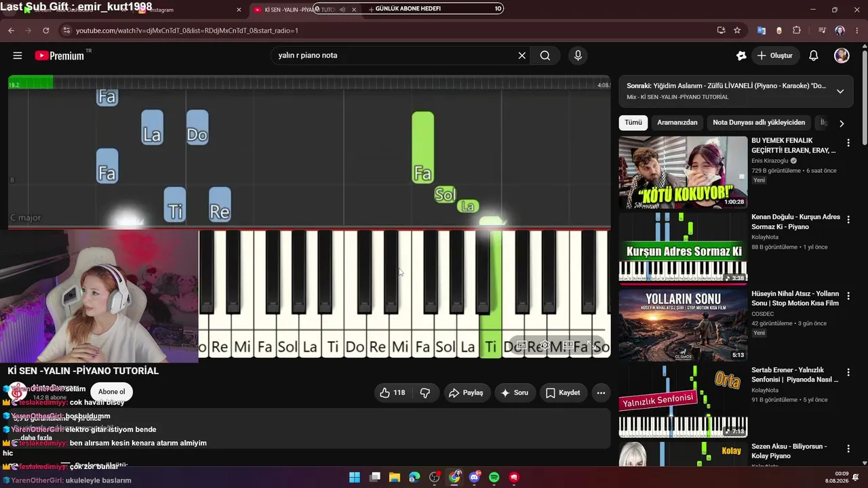Image resolution: width=868 pixels, height=488 pixels.
Task: Open options for Kurşun Adres Sormaz Ki video
Action: (848, 220)
